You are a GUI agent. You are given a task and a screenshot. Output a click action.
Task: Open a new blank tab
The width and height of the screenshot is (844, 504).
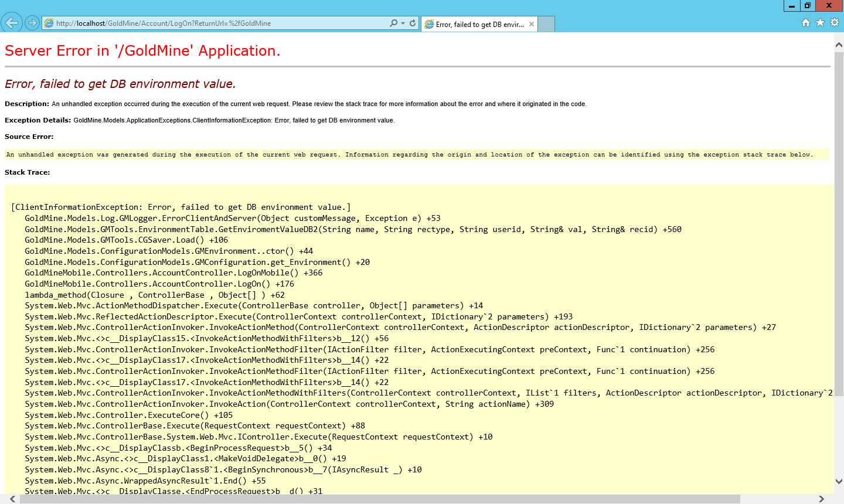tap(546, 24)
